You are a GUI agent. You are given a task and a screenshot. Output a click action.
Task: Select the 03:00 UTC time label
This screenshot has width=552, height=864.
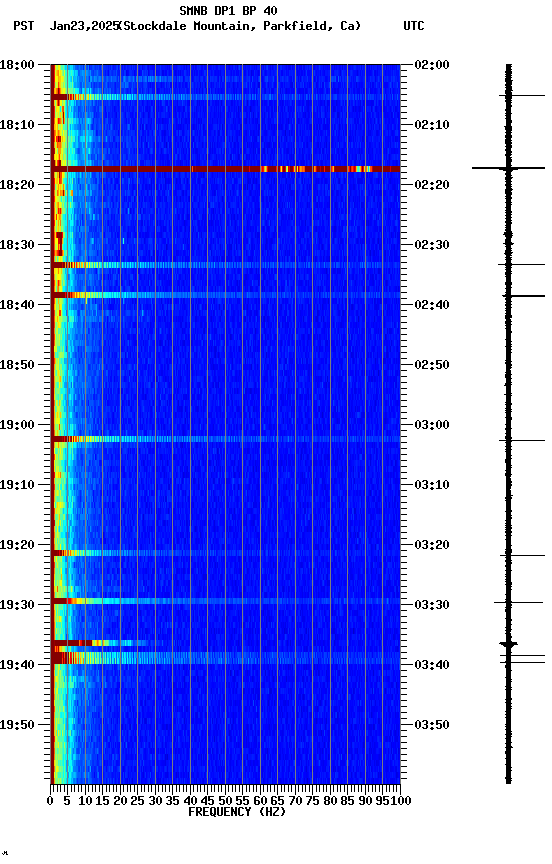point(432,425)
